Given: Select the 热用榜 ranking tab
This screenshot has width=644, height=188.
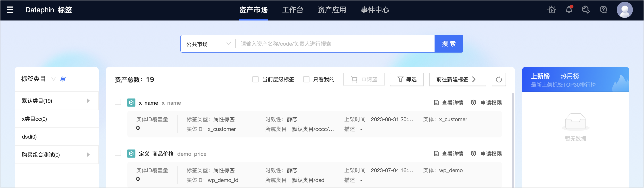Looking at the screenshot, I should pyautogui.click(x=570, y=76).
